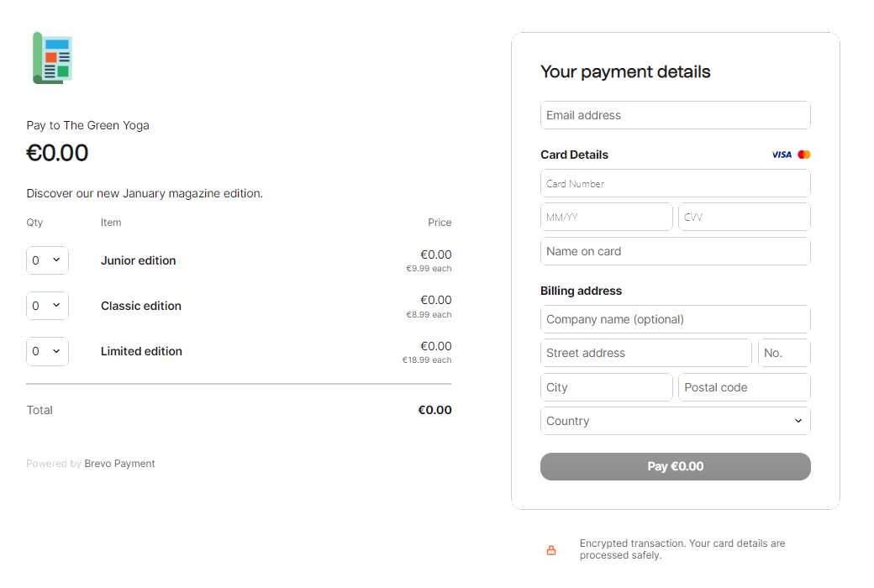
Task: Open Limited edition quantity dropdown
Action: [x=47, y=351]
